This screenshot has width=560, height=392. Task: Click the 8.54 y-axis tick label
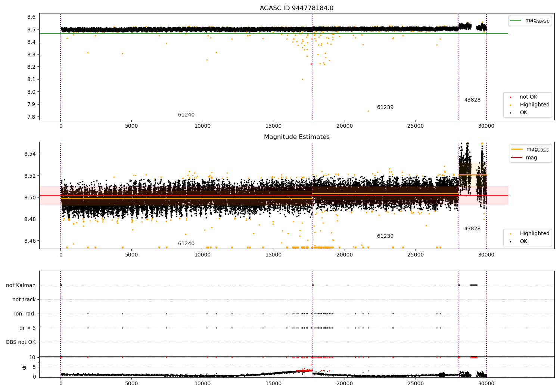(x=30, y=154)
